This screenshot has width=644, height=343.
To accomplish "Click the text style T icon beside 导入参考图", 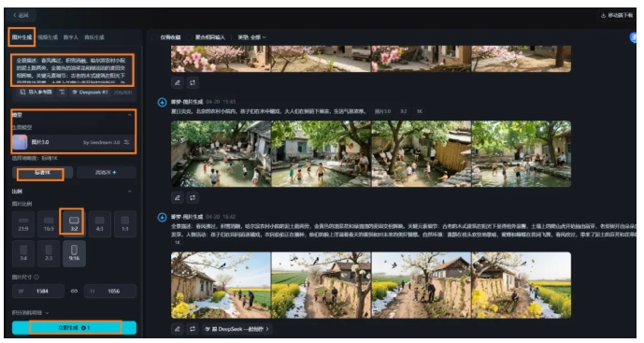I will coord(62,93).
